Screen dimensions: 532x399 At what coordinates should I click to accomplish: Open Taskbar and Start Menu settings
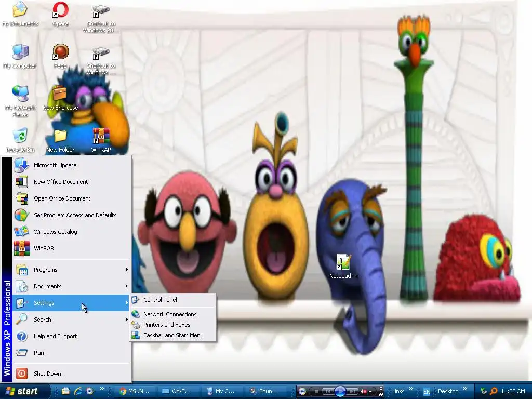pyautogui.click(x=173, y=335)
